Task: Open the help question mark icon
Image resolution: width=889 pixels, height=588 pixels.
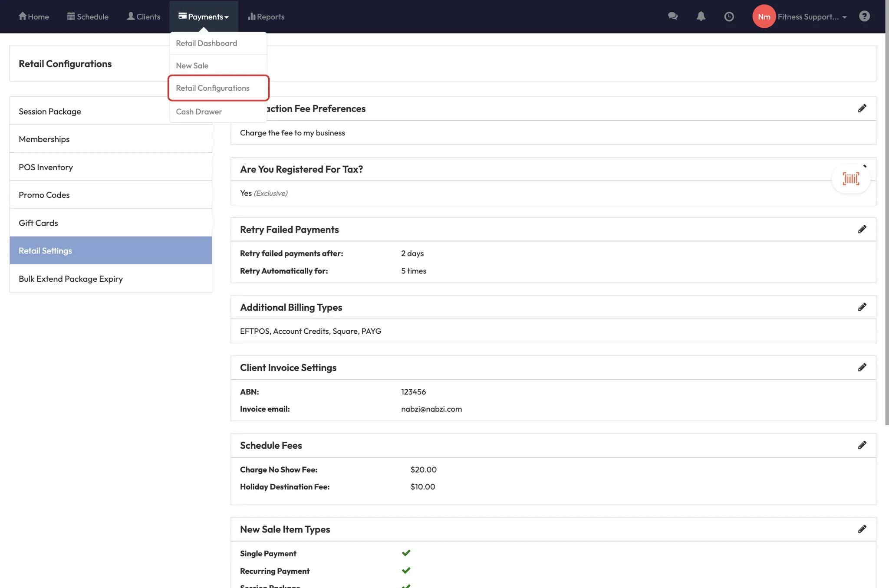Action: tap(864, 16)
